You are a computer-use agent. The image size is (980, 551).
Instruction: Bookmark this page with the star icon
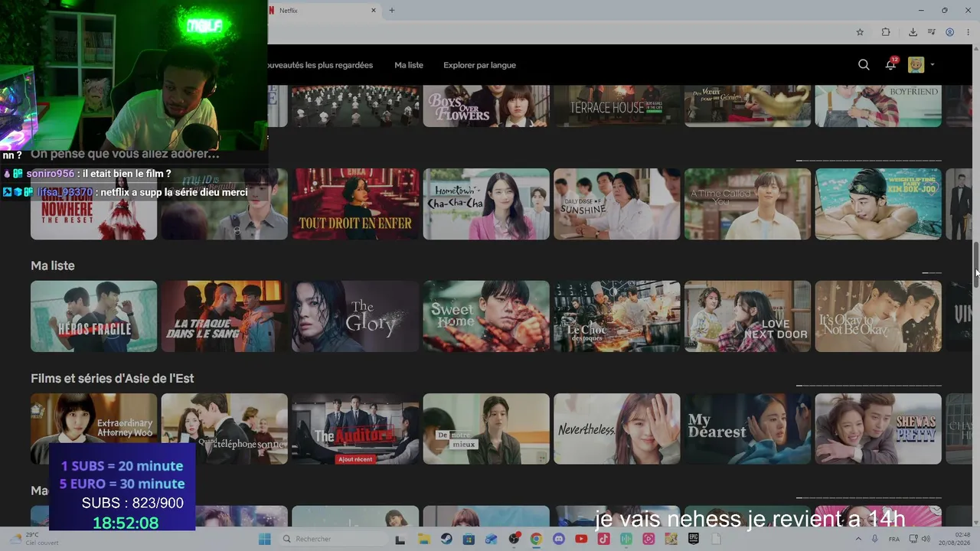(x=860, y=32)
